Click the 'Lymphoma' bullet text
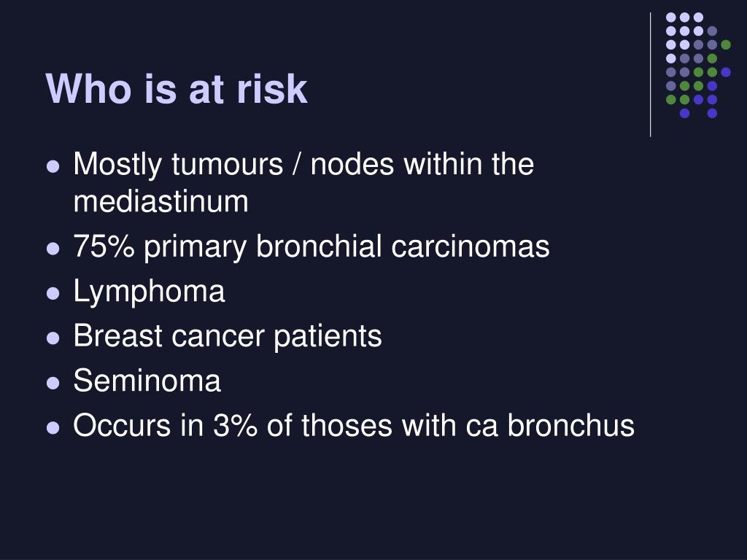Screen dimensions: 747x560 pos(149,292)
